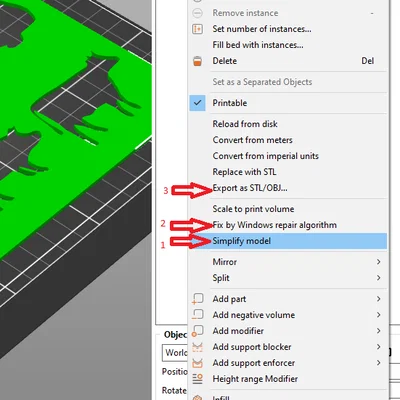Toggle the Printable checkmark
The width and height of the screenshot is (400, 400).
pos(197,103)
